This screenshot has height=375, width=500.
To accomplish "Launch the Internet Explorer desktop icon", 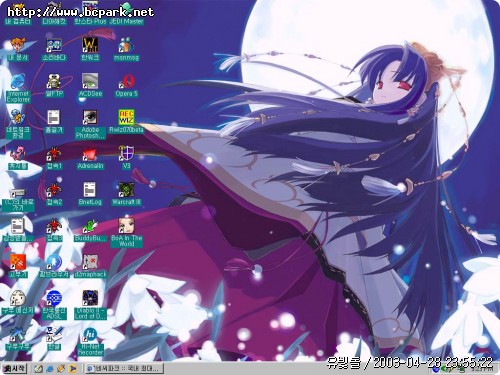I will pyautogui.click(x=18, y=87).
